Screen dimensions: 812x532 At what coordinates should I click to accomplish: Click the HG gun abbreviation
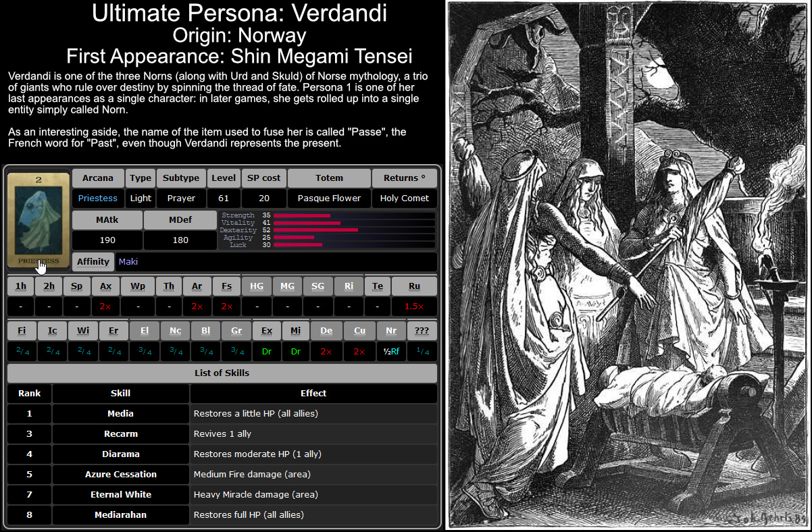tap(257, 286)
